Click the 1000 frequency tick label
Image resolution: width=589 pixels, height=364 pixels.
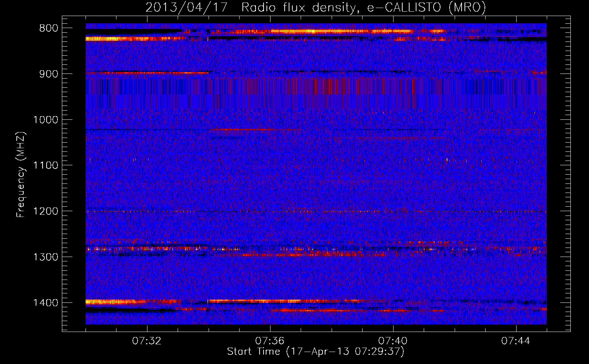(x=46, y=120)
